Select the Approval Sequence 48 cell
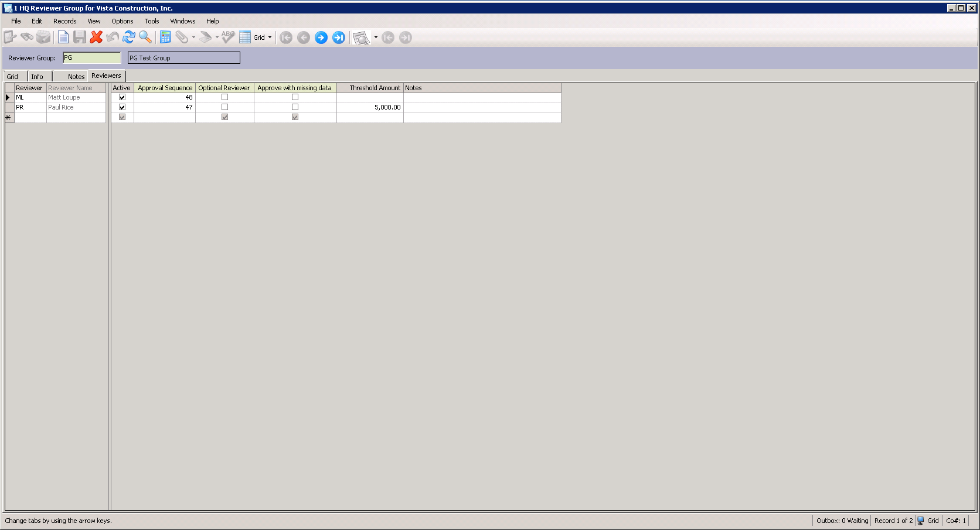Viewport: 980px width, 530px height. tap(165, 97)
